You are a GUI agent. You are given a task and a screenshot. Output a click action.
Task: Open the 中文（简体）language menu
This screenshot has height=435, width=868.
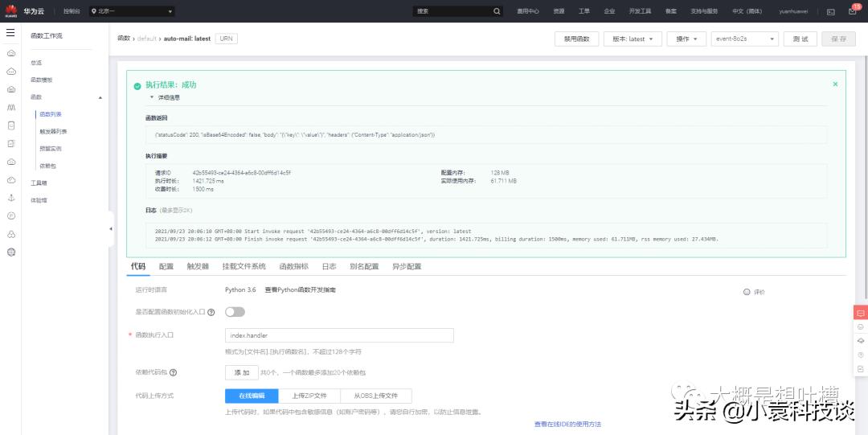(747, 11)
